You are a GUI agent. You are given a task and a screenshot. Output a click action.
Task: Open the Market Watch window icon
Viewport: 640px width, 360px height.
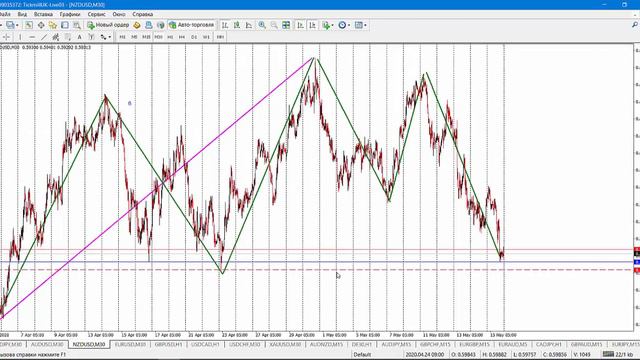[29, 25]
